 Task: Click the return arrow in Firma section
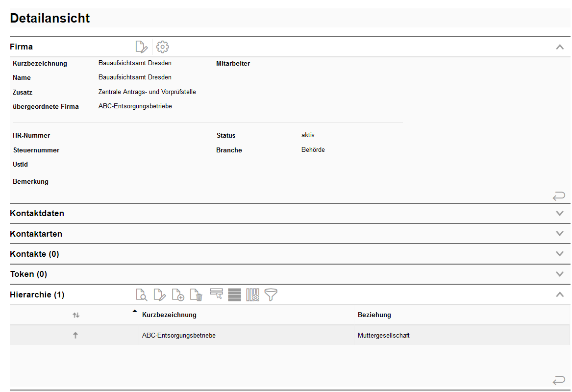[x=559, y=196]
